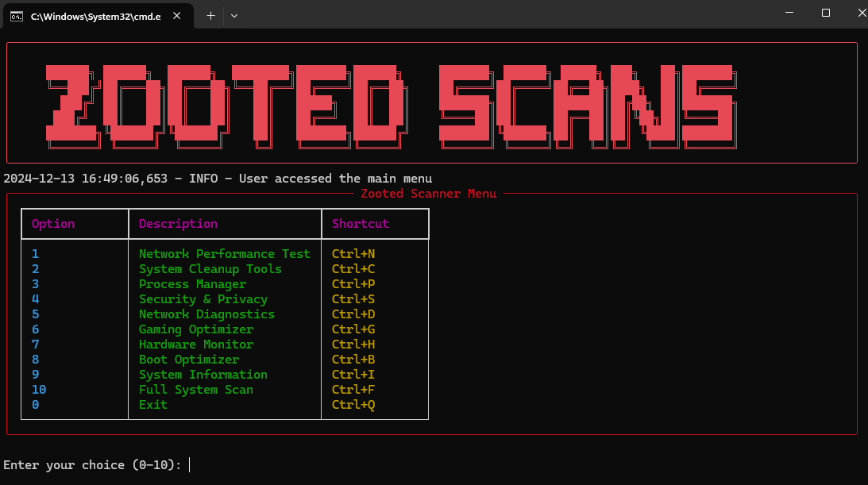Image resolution: width=868 pixels, height=485 pixels.
Task: Minimize the terminal window
Action: pyautogui.click(x=789, y=13)
